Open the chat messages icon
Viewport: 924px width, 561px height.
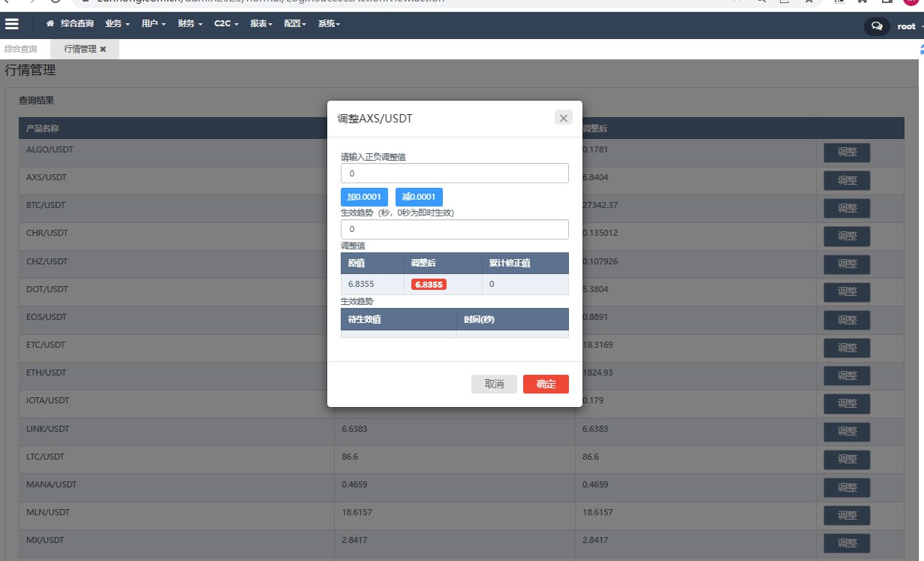click(x=876, y=26)
